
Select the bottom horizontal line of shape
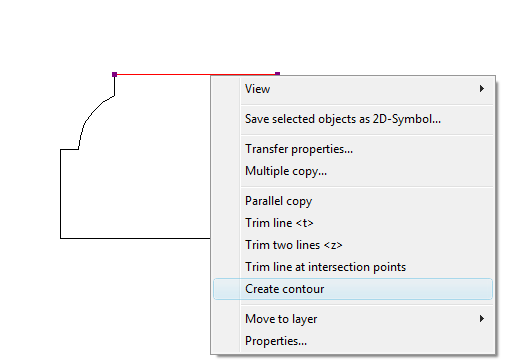[x=135, y=238]
